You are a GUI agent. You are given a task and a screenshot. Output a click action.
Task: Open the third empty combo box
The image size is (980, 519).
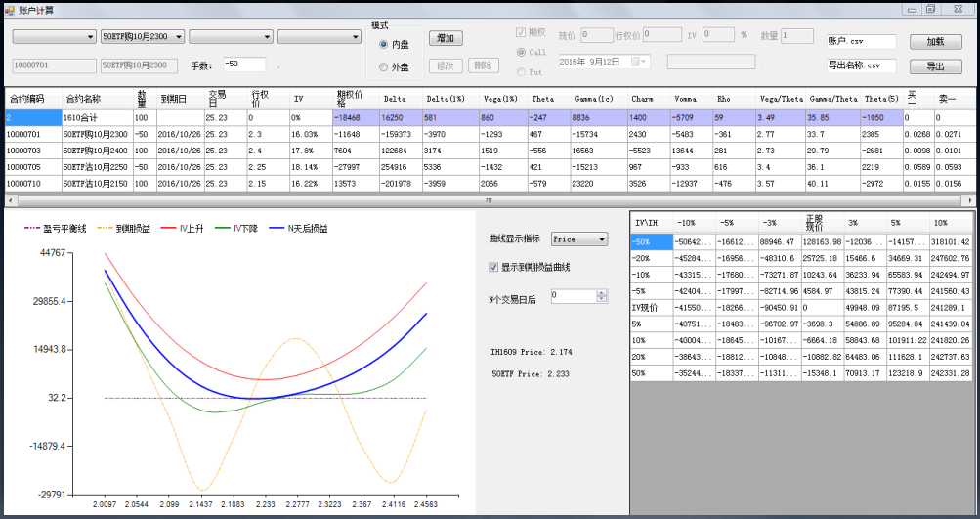pos(232,37)
